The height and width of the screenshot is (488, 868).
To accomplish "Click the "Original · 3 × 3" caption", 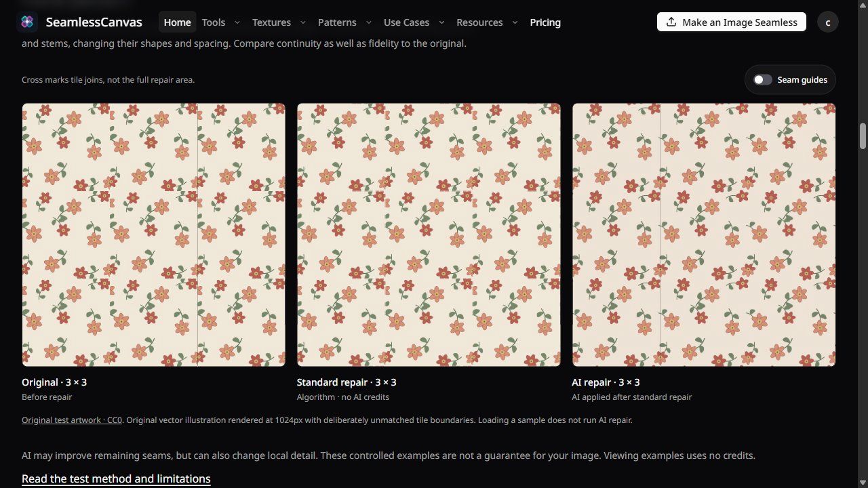I will point(54,382).
